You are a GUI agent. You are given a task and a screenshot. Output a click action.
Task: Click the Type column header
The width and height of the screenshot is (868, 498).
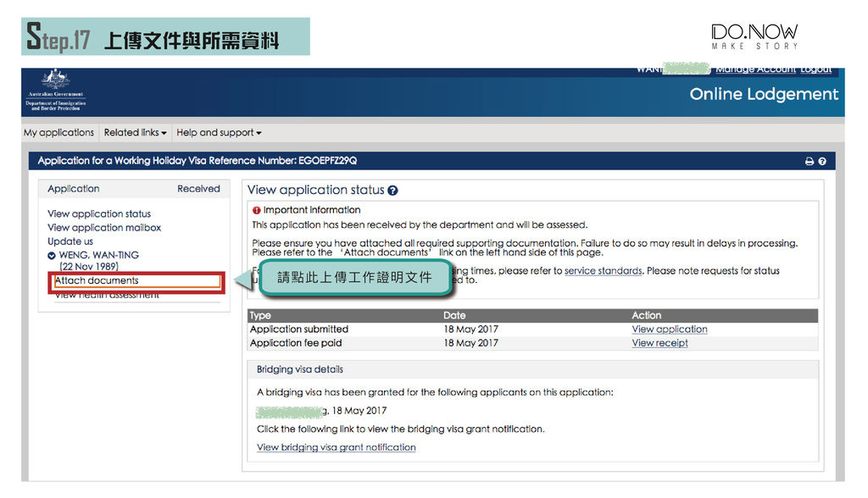coord(260,315)
